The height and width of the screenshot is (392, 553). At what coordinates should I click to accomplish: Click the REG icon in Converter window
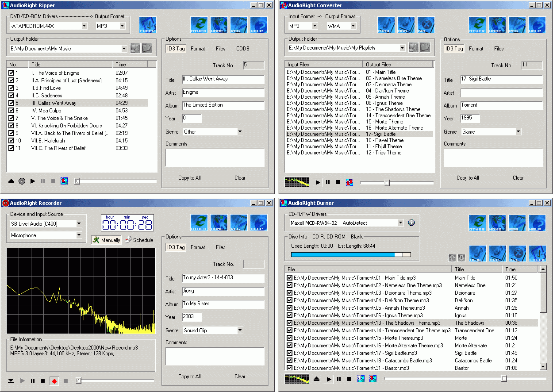[517, 25]
